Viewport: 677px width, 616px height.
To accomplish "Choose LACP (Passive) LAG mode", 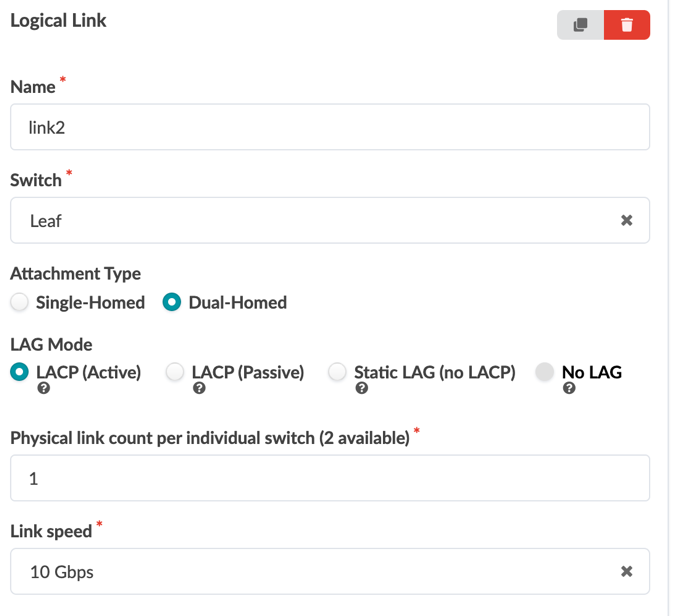I will tap(175, 372).
